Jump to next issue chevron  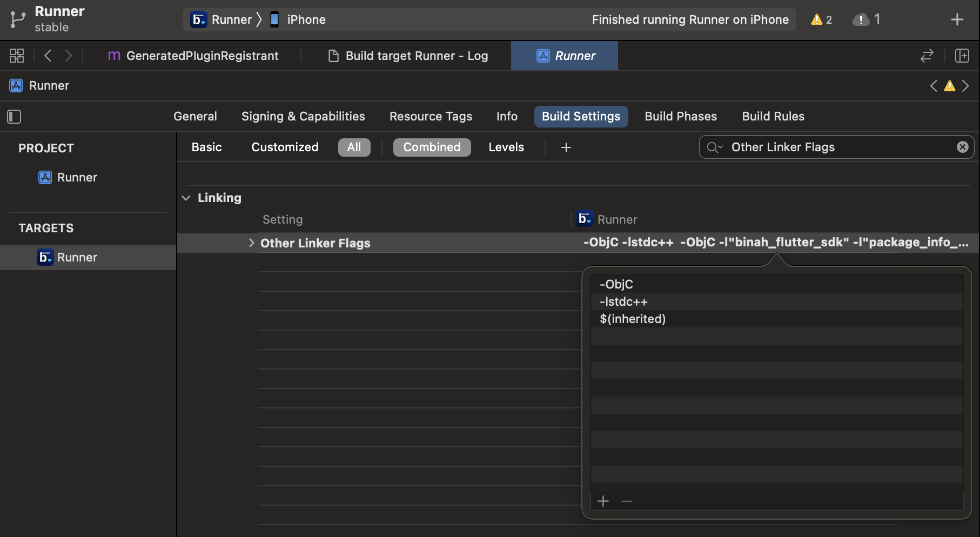tap(965, 86)
